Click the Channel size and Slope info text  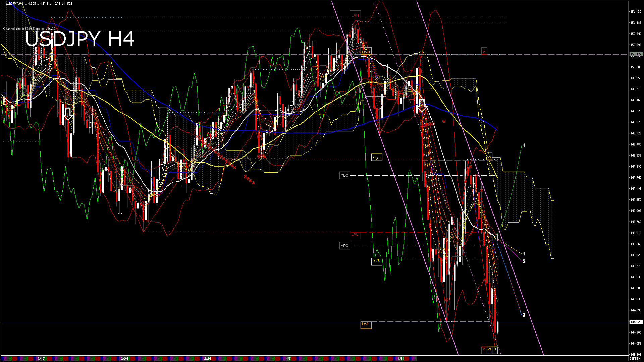coord(29,29)
